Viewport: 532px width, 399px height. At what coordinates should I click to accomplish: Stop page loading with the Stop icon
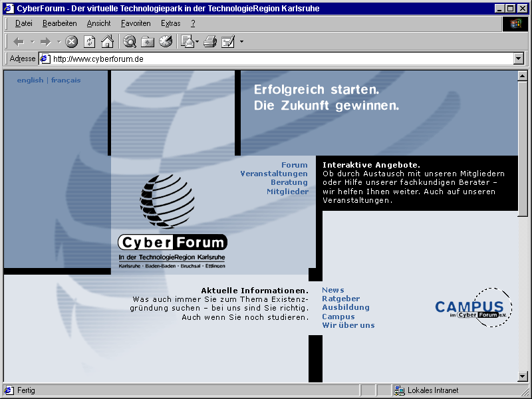[71, 42]
